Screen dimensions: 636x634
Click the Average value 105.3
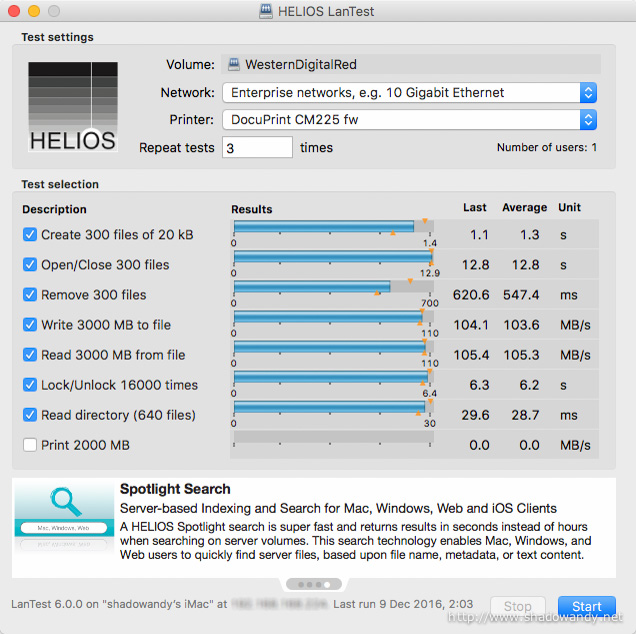point(521,355)
